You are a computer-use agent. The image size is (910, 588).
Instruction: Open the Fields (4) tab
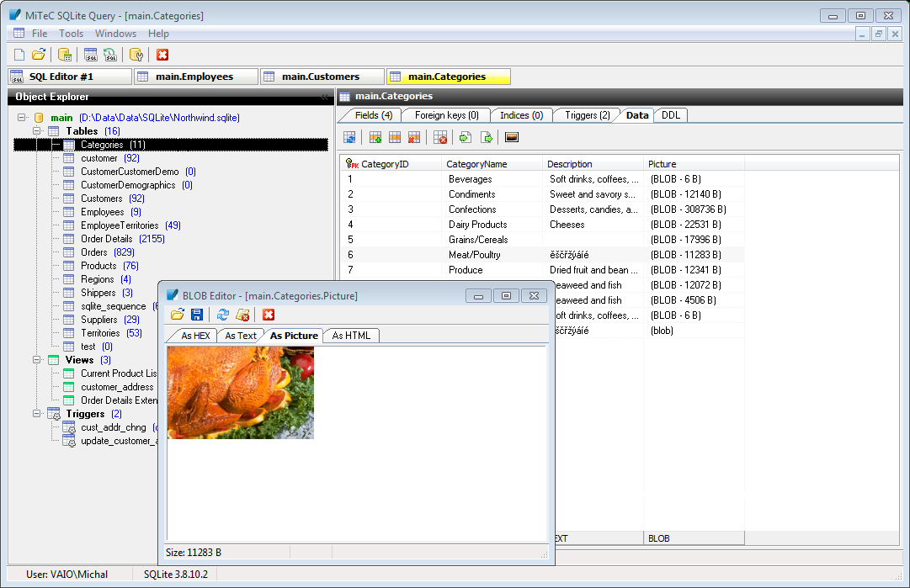tap(373, 115)
